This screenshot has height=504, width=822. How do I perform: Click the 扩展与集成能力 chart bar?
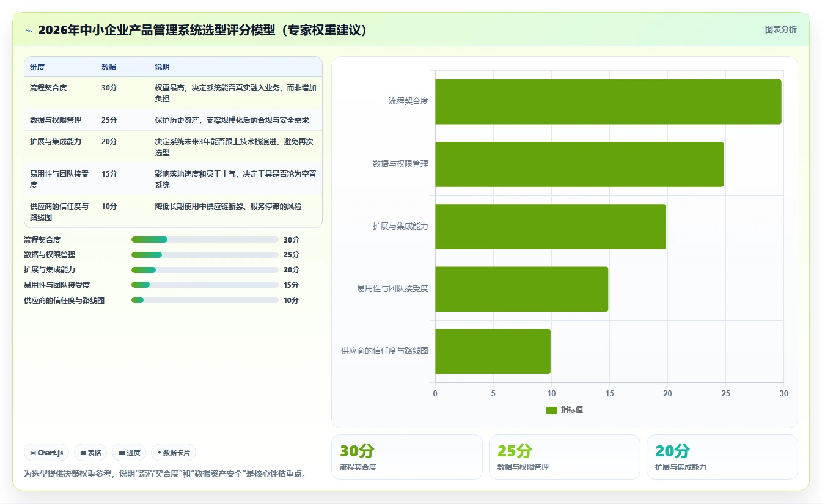(551, 227)
